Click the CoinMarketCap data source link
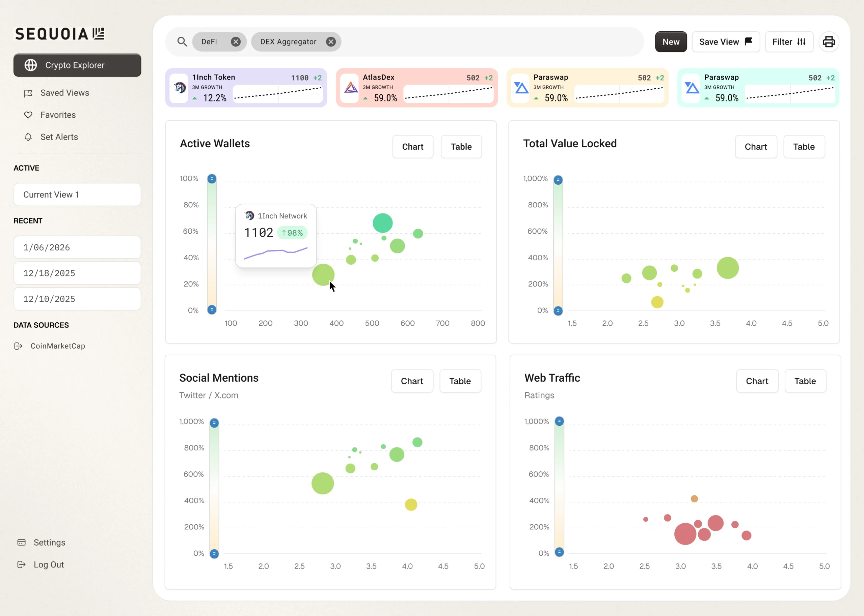This screenshot has width=864, height=616. coord(57,346)
